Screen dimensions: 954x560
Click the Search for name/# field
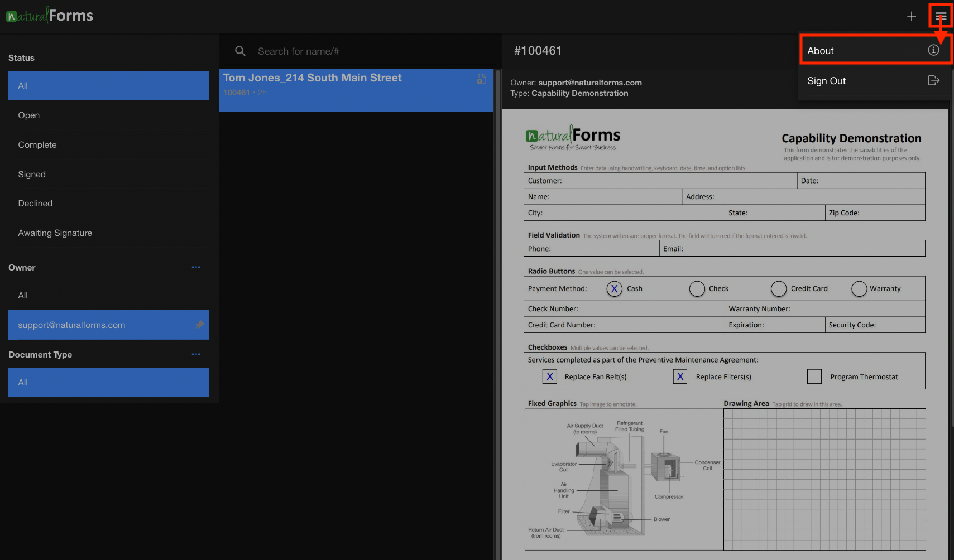click(368, 51)
